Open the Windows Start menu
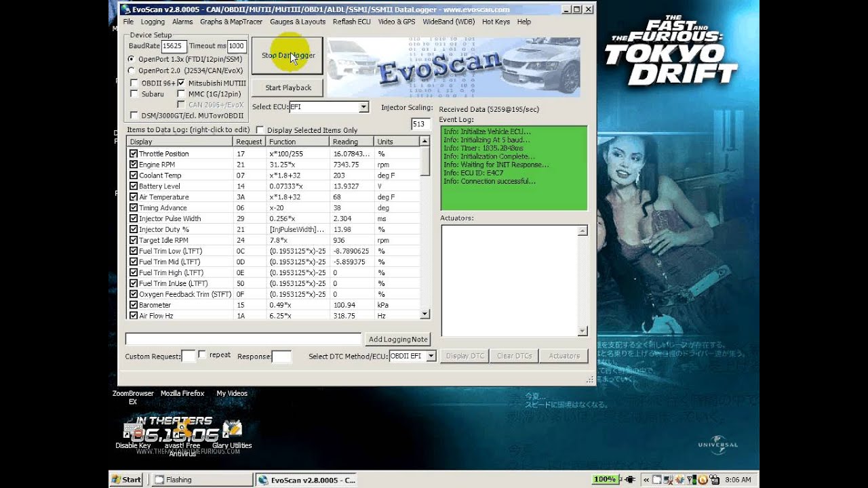 click(127, 480)
